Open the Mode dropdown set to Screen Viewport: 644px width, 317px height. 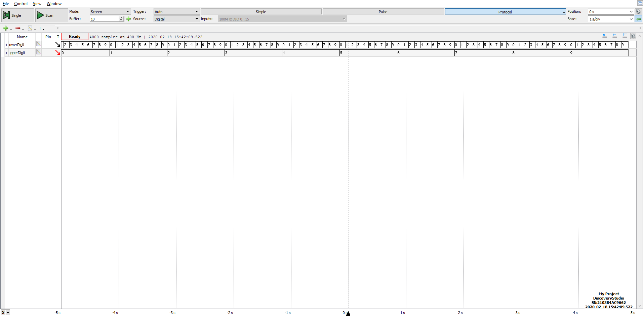110,12
